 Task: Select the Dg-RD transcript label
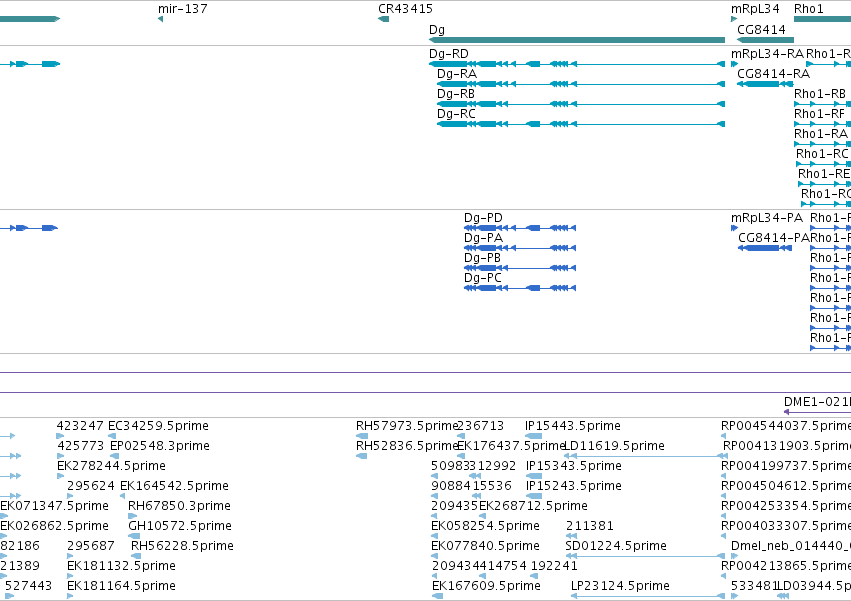click(x=448, y=54)
